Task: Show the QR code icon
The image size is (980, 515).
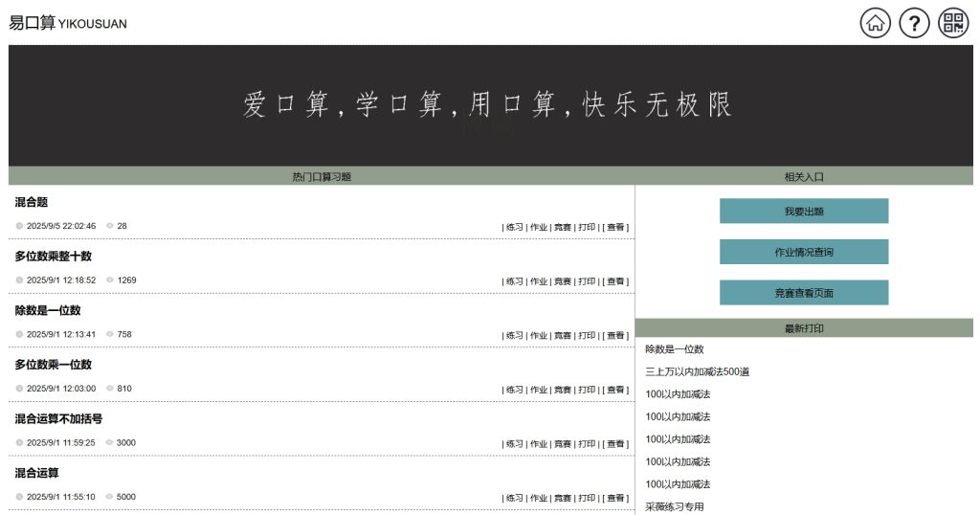Action: click(x=953, y=23)
